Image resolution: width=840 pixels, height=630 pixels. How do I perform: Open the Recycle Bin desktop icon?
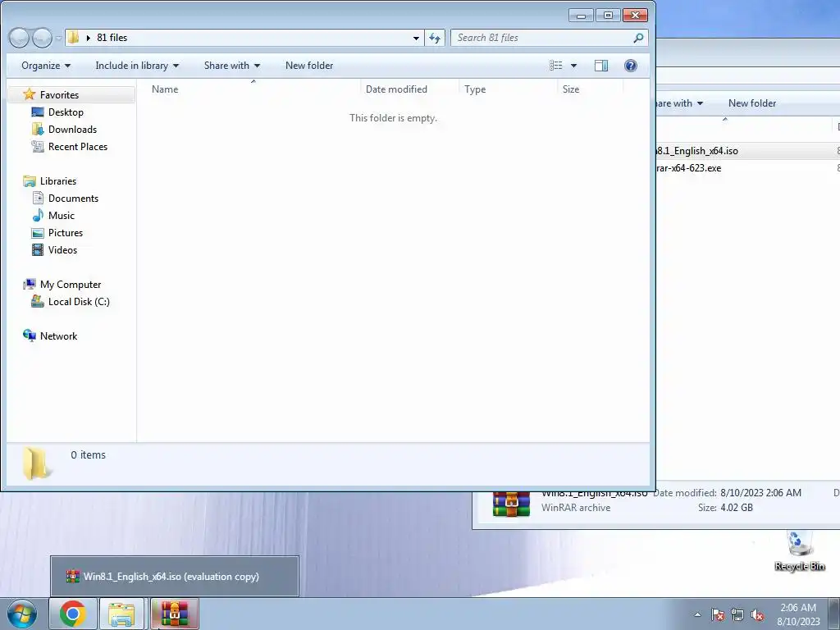(800, 550)
